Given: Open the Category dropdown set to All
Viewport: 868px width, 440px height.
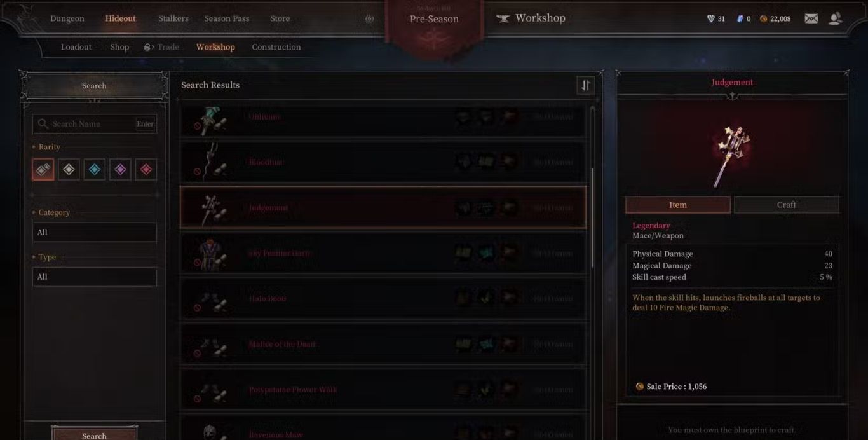Looking at the screenshot, I should coord(95,232).
